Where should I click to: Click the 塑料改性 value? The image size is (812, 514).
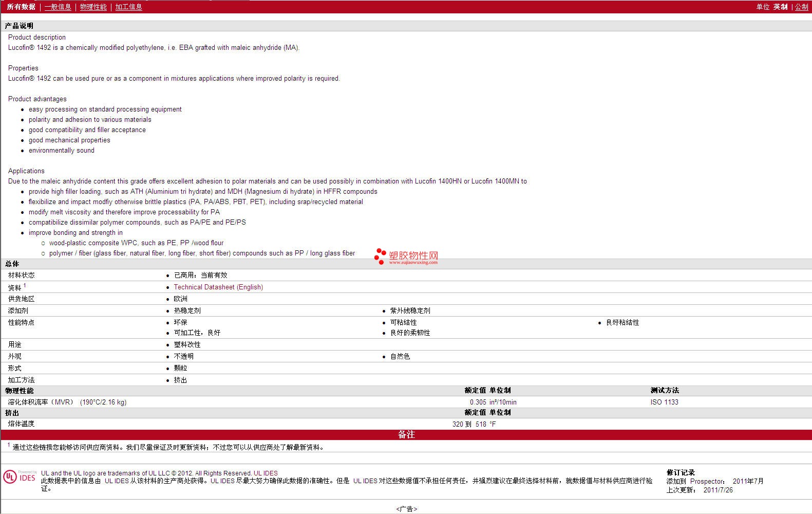click(187, 344)
